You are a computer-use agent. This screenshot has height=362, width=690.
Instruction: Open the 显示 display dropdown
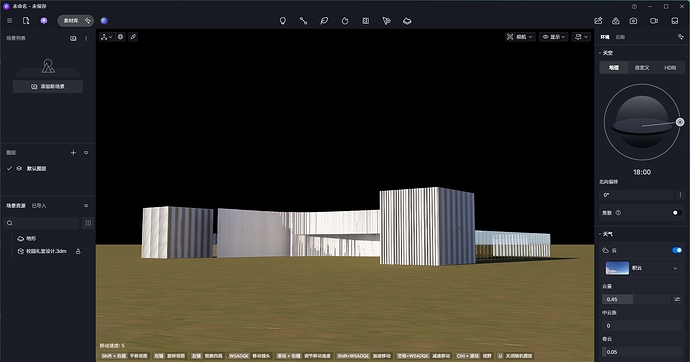554,37
